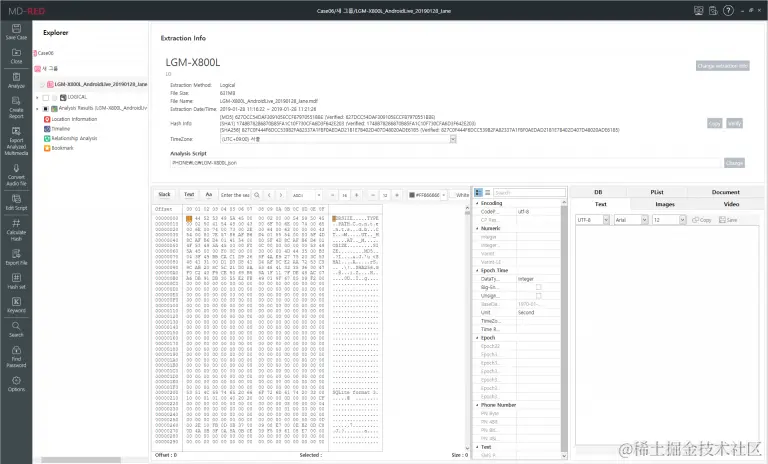
Task: Toggle the White checkbox in hex toolbar
Action: tap(453, 195)
